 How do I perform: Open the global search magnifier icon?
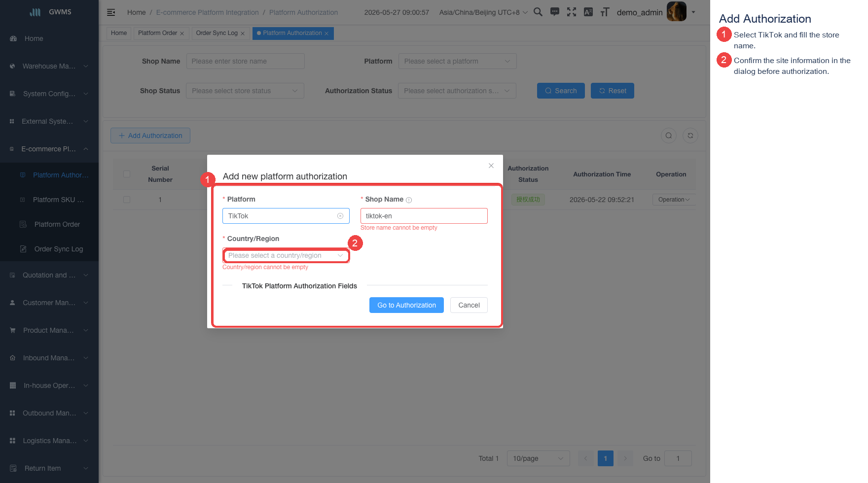[538, 12]
